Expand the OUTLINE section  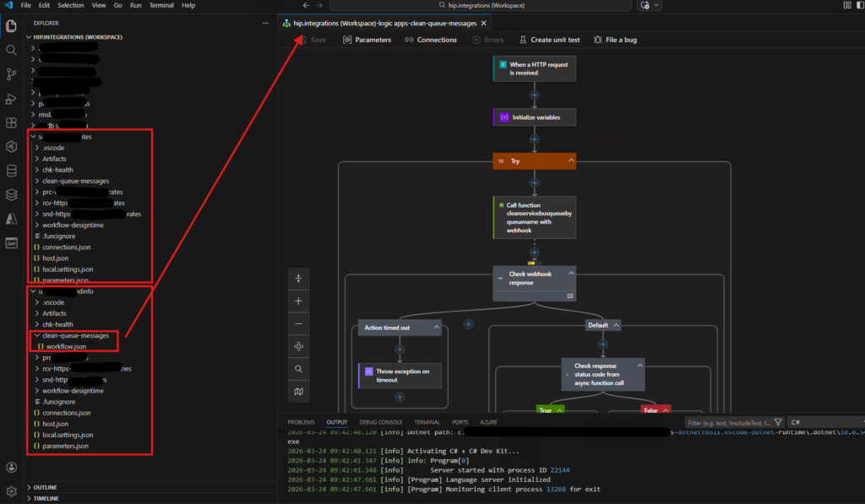(x=46, y=487)
